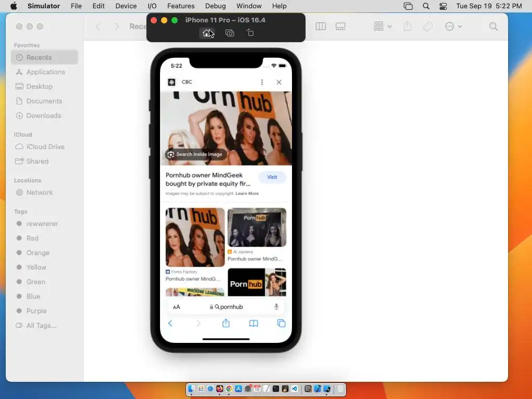This screenshot has width=532, height=399.
Task: Select the Purple tag in Finder
Action: 45,311
